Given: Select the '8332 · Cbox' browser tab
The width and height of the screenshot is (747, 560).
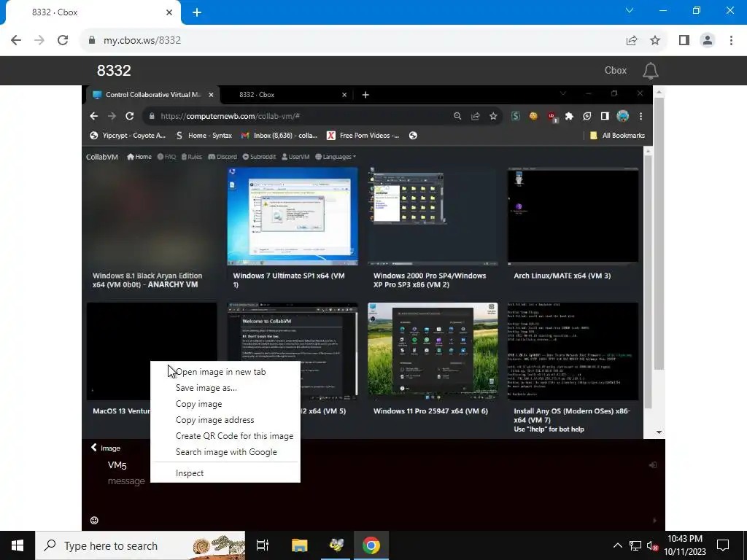Looking at the screenshot, I should (x=93, y=13).
